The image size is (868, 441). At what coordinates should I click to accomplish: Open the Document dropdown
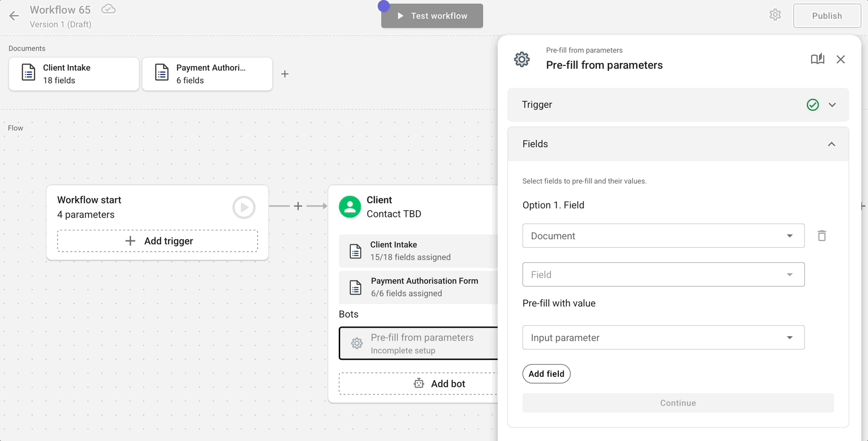664,236
